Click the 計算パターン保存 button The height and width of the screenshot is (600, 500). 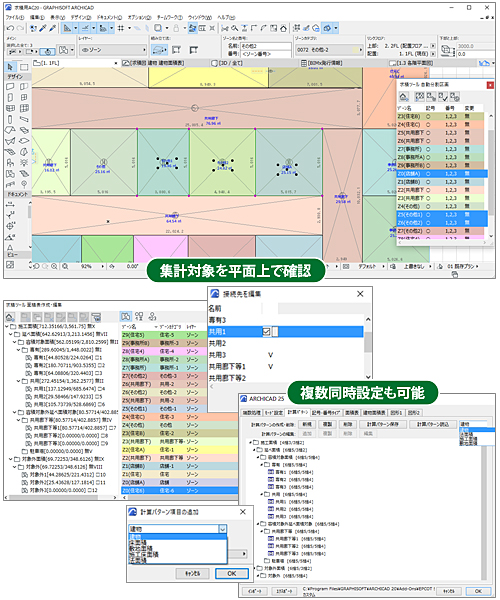(x=382, y=424)
